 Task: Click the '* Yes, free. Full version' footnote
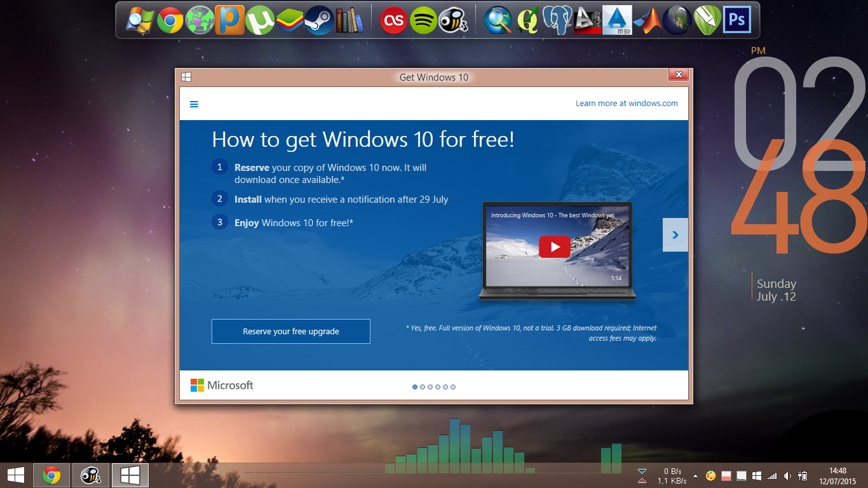[x=531, y=333]
